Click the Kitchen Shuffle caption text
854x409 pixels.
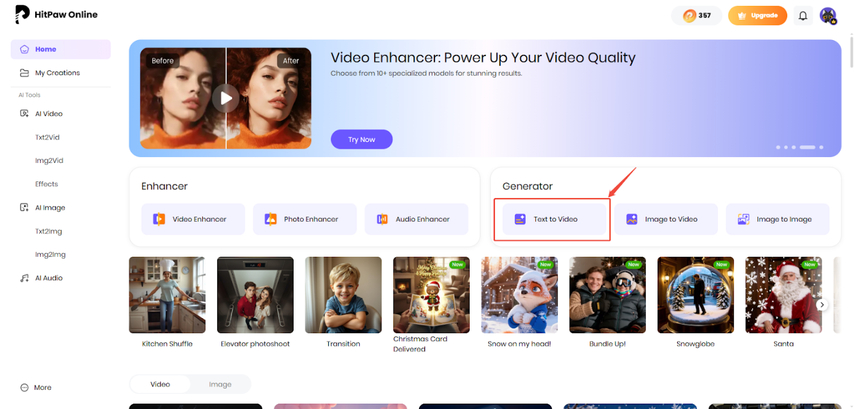(x=167, y=344)
